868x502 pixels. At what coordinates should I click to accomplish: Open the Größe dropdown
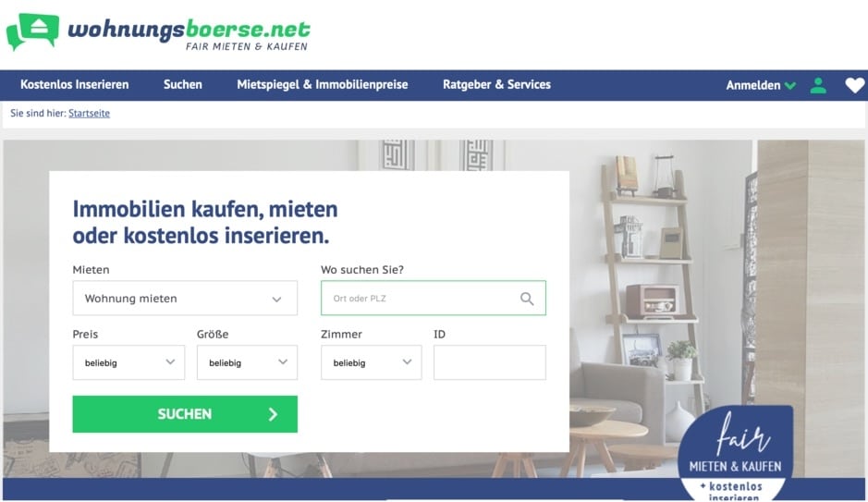[x=247, y=362]
